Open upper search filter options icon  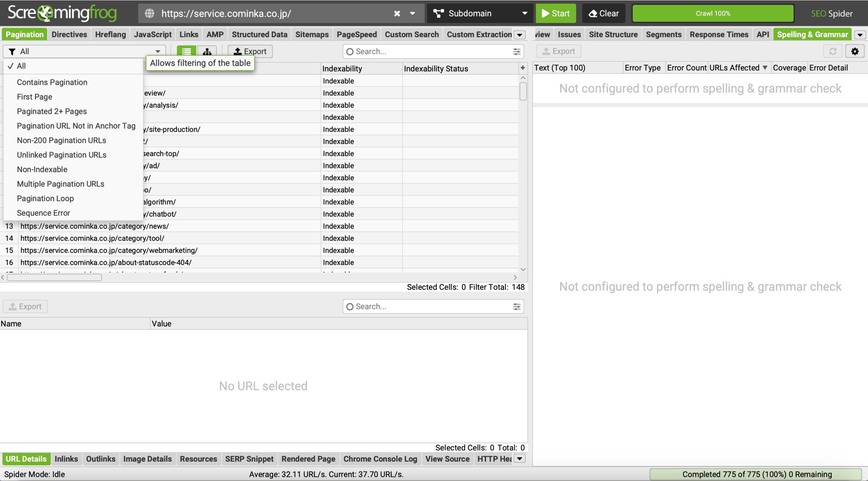coord(516,52)
